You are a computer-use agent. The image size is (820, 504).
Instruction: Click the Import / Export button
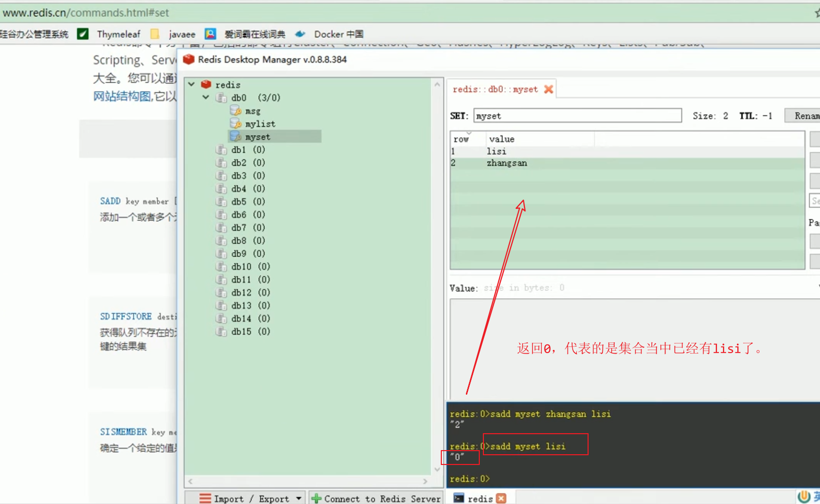coord(246,498)
